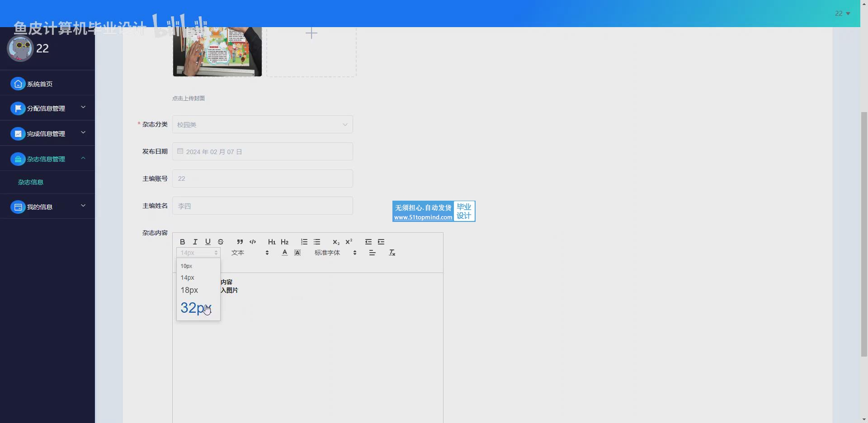
Task: Open the text alignment options
Action: (x=373, y=253)
